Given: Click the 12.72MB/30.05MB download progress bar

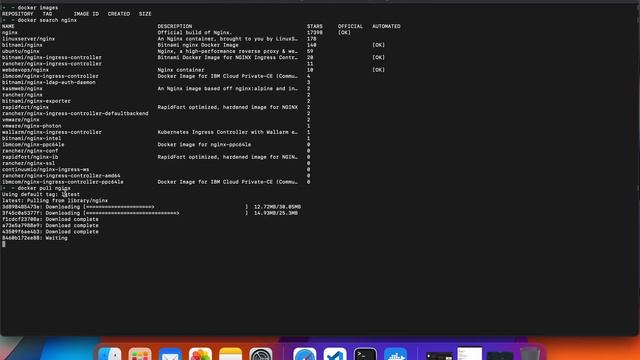Looking at the screenshot, I should 166,207.
